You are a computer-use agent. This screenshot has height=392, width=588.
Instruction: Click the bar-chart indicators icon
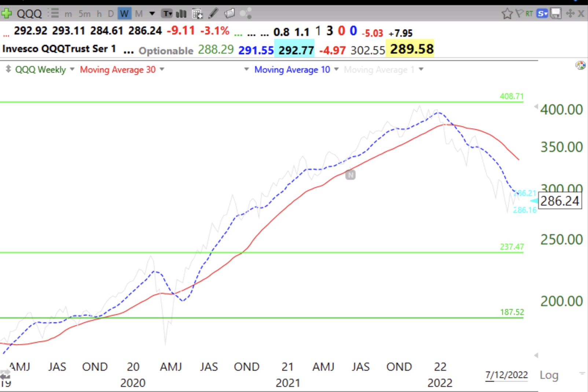(181, 14)
